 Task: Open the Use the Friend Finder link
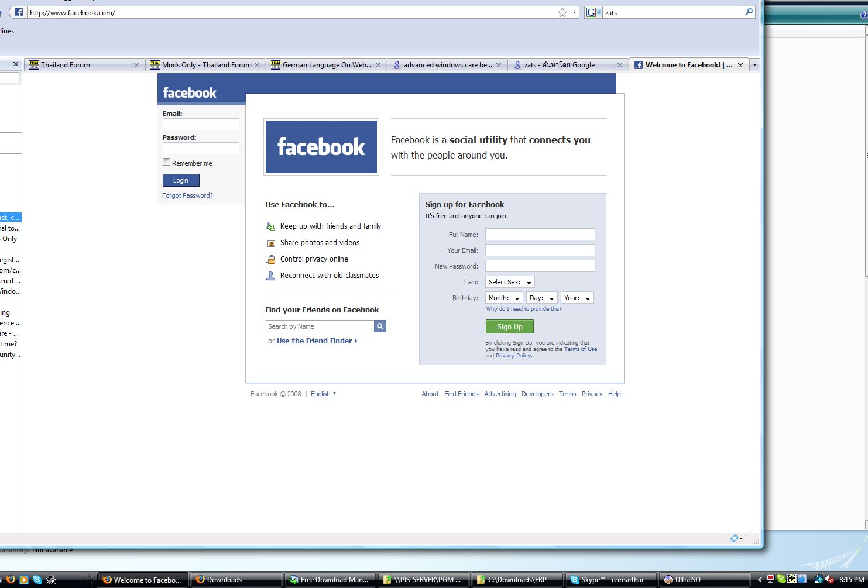coord(317,341)
